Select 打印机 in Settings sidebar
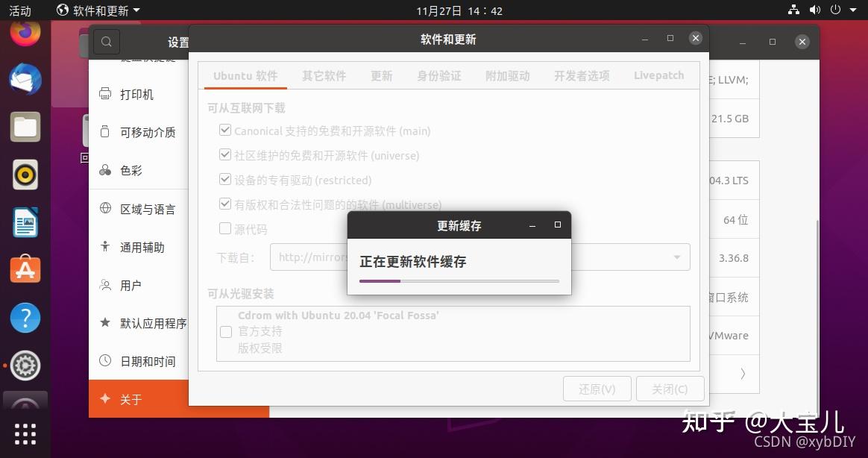868x458 pixels. coord(139,94)
